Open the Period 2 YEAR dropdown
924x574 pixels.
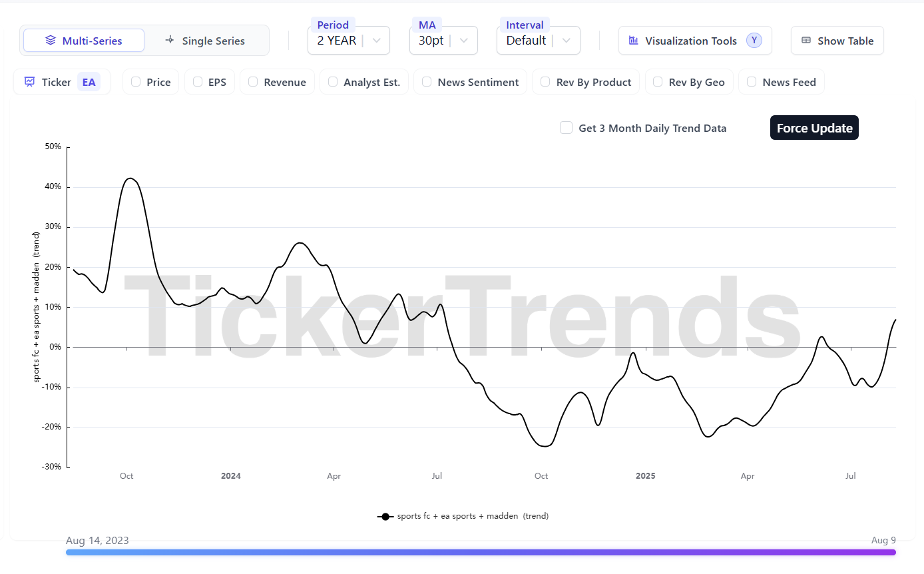click(x=349, y=41)
